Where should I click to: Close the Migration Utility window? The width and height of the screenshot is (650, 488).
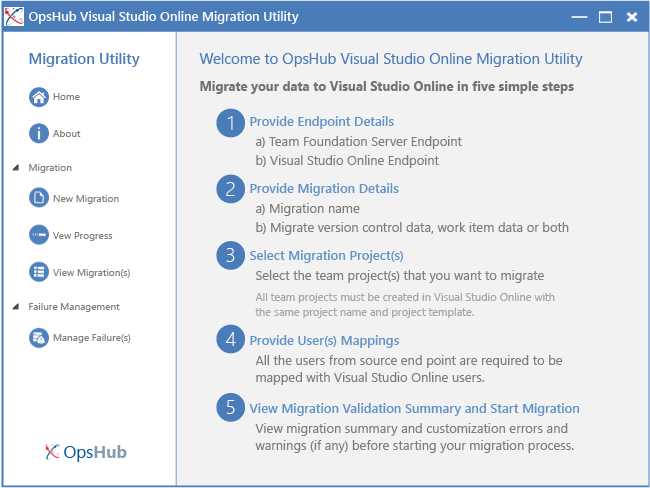click(632, 17)
